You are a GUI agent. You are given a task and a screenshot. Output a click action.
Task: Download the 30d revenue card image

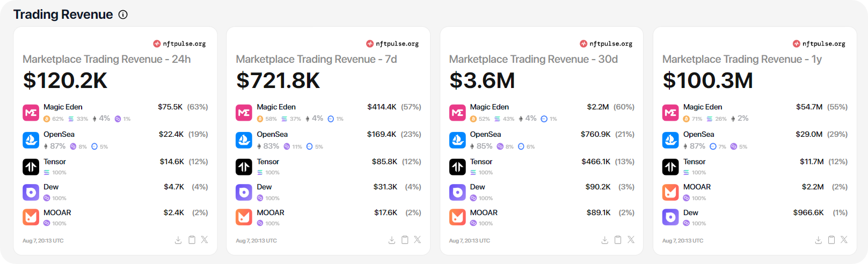tap(605, 240)
